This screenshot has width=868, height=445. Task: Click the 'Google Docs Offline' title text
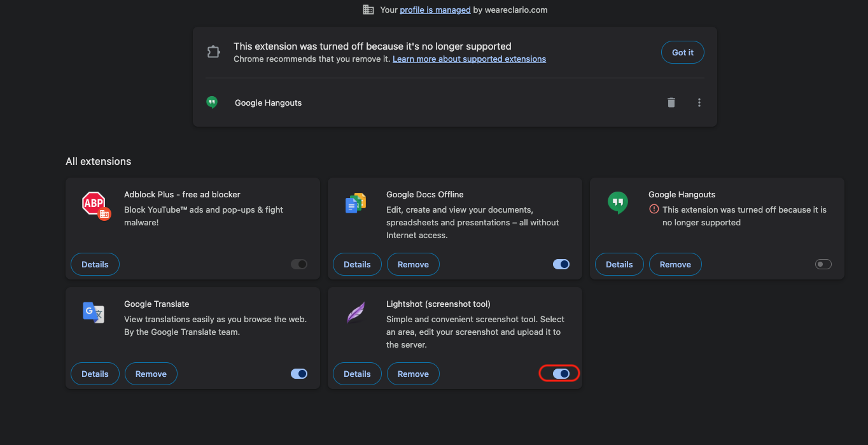pyautogui.click(x=424, y=194)
